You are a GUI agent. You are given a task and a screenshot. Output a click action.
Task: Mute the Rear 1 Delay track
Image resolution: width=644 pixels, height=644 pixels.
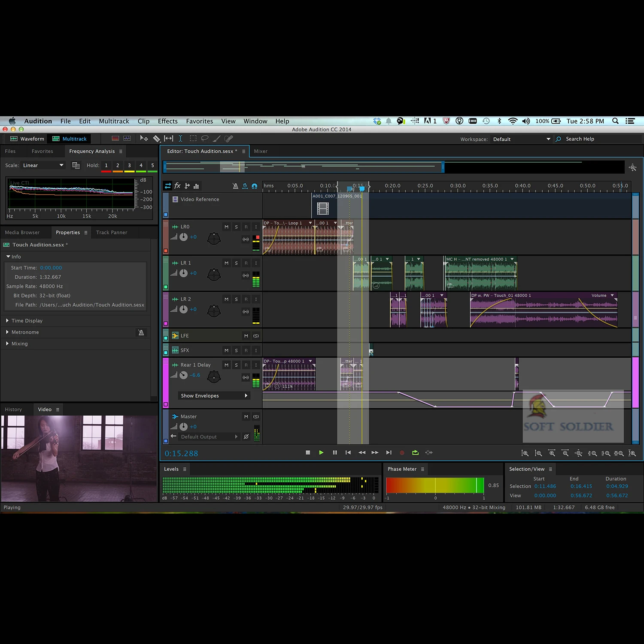pyautogui.click(x=226, y=365)
